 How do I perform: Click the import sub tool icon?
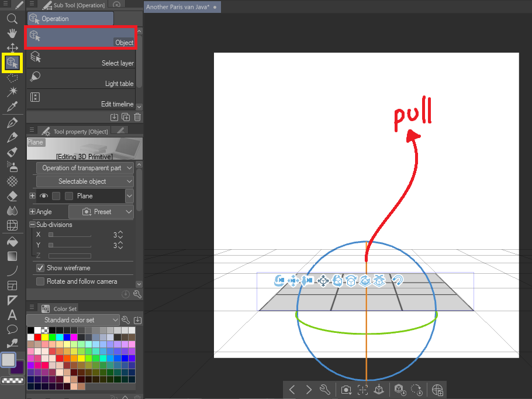[x=114, y=117]
